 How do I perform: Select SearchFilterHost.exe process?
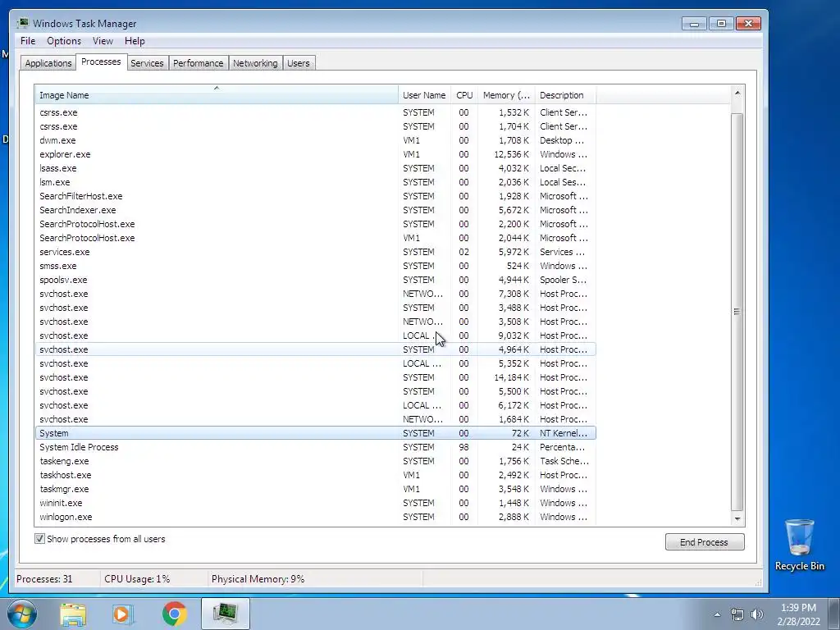tap(316, 196)
